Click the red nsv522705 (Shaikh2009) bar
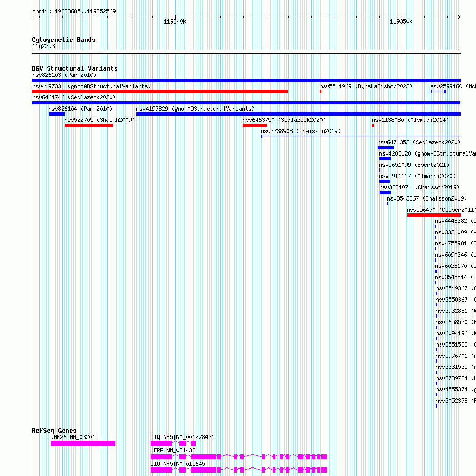The height and width of the screenshot is (476, 476). (89, 125)
